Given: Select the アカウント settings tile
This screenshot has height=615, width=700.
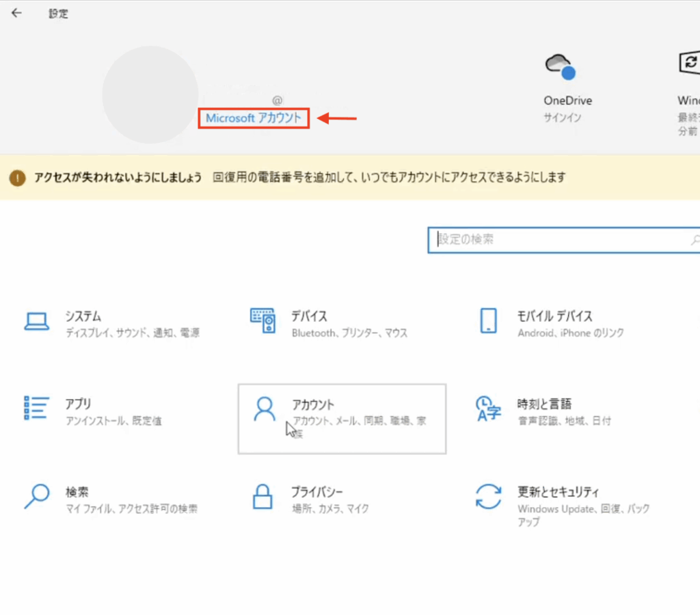Looking at the screenshot, I should click(x=342, y=418).
